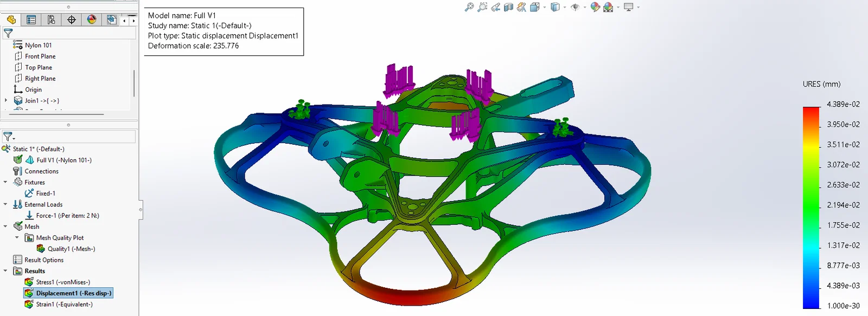Click the Hide/Show Items eye icon
868x316 pixels.
coord(575,7)
